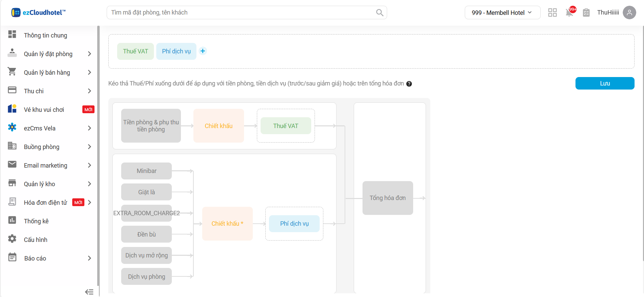
Task: Open the 999 - Membell Hotel dropdown
Action: click(x=502, y=13)
